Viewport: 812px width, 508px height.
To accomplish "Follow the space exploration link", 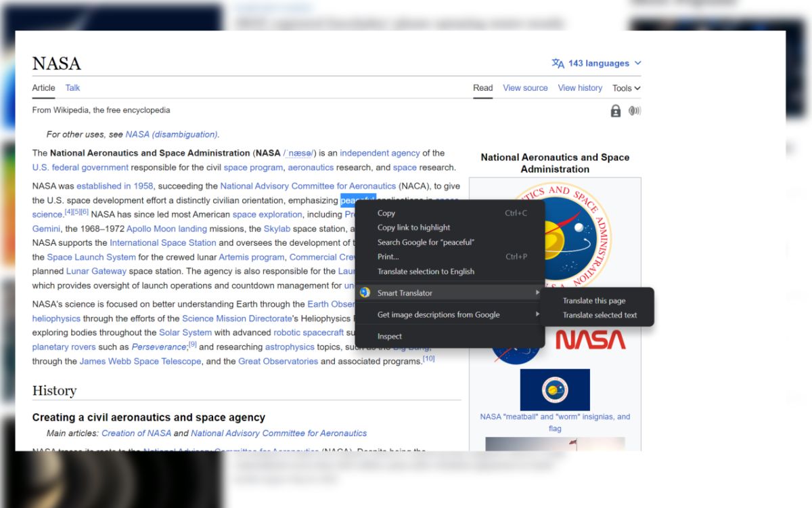I will click(x=267, y=215).
